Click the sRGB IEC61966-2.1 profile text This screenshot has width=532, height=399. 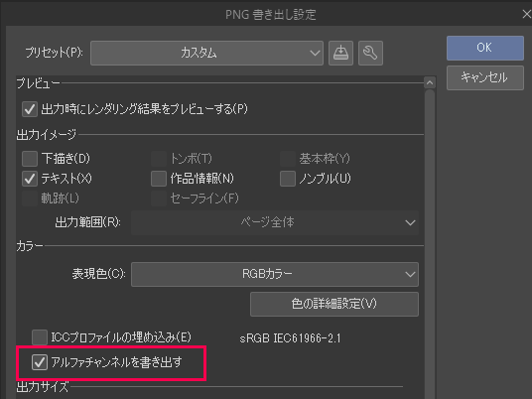tap(290, 338)
